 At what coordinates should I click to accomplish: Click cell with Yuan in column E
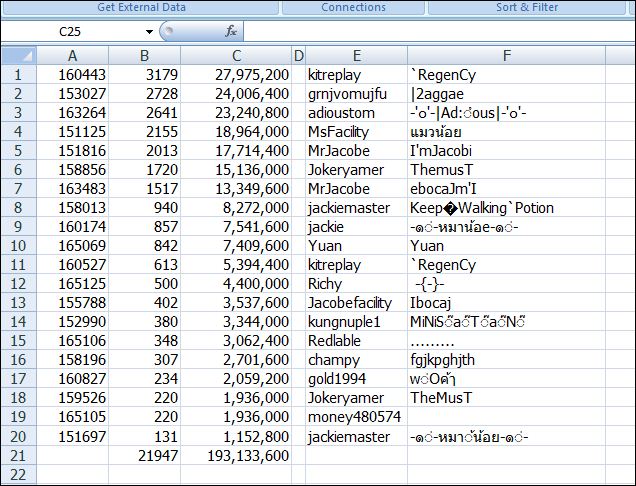pyautogui.click(x=357, y=246)
